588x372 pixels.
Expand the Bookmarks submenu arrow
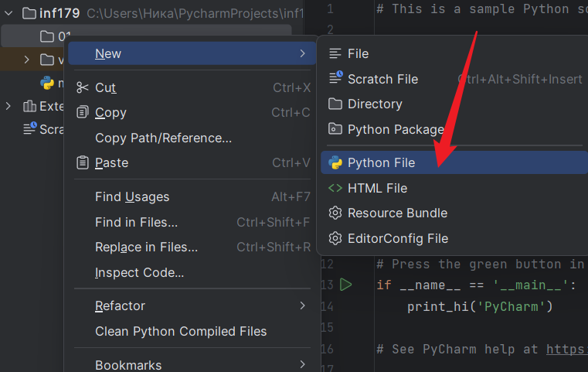(x=302, y=364)
